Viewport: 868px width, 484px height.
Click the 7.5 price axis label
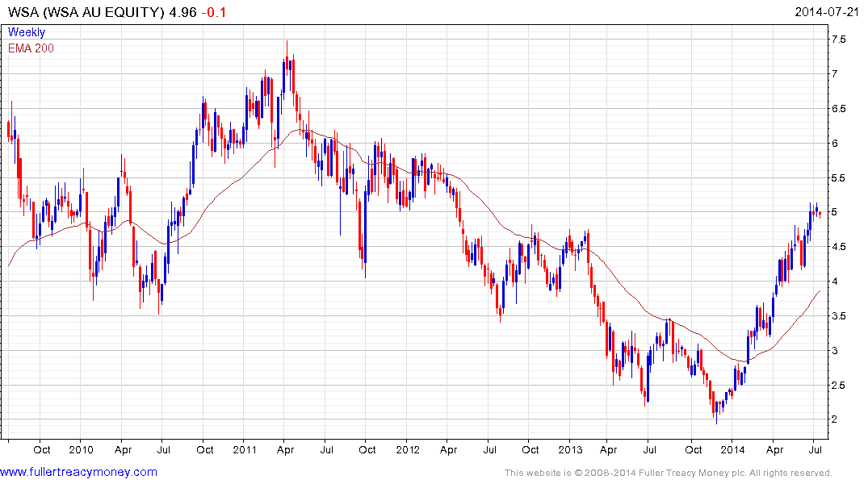(839, 40)
